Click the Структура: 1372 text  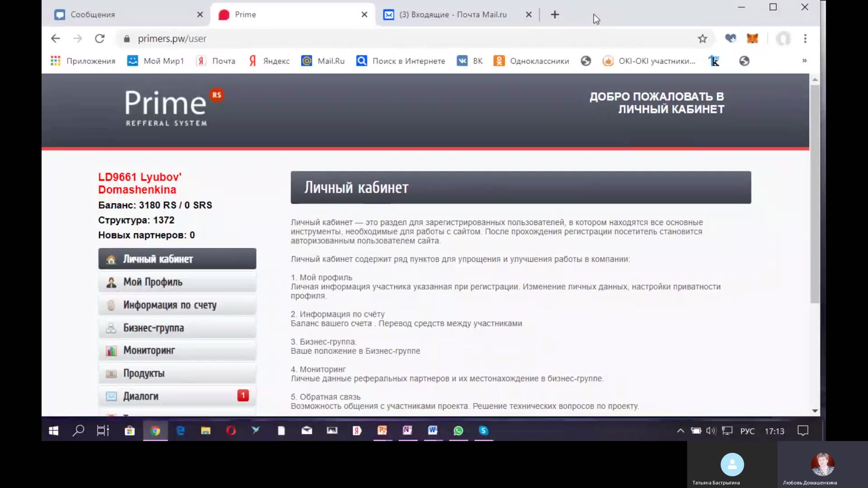pyautogui.click(x=136, y=220)
